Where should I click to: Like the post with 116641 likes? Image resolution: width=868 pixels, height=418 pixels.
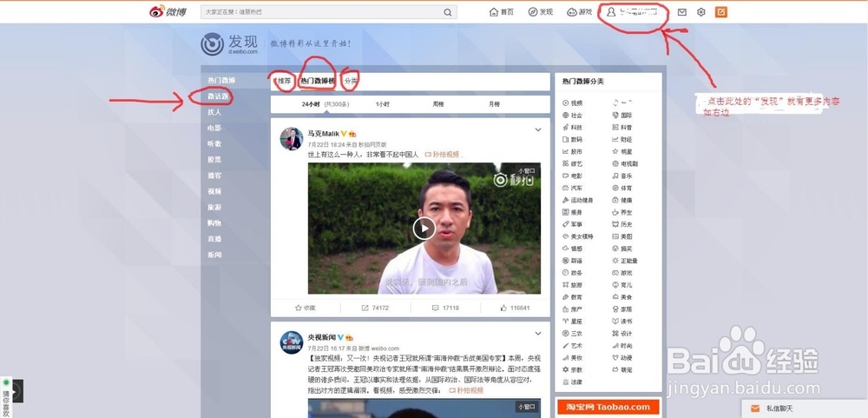pyautogui.click(x=515, y=308)
